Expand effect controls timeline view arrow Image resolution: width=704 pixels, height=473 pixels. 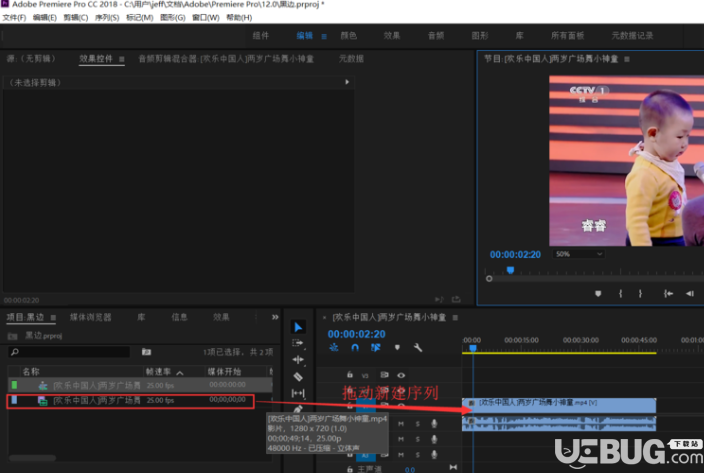[x=347, y=82]
